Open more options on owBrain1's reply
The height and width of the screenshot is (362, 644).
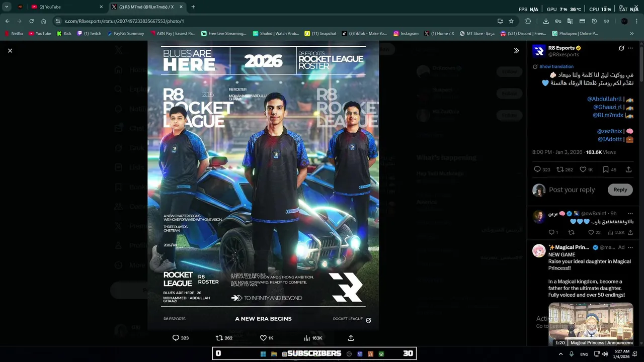tap(630, 214)
